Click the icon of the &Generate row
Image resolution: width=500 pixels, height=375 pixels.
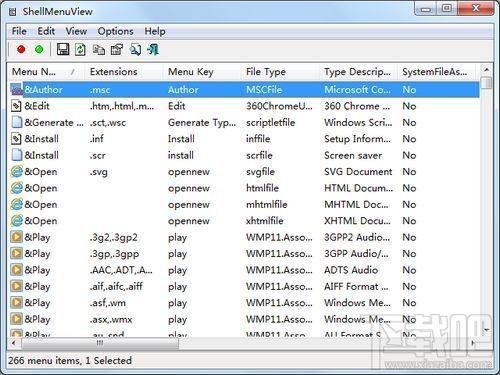(x=16, y=122)
